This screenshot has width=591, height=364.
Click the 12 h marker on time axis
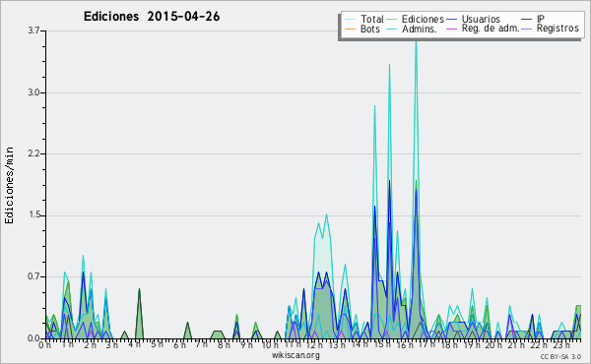[x=313, y=344]
